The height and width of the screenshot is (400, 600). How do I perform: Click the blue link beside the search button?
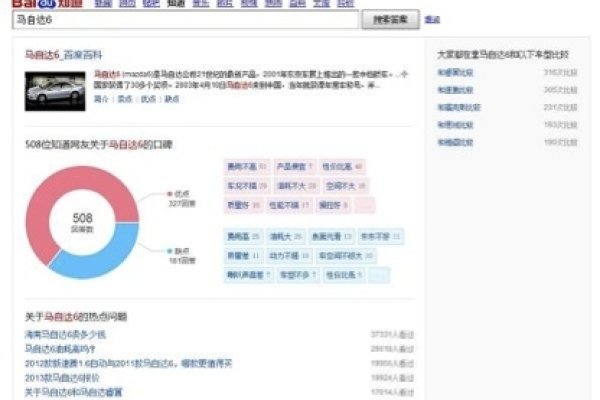(x=432, y=20)
